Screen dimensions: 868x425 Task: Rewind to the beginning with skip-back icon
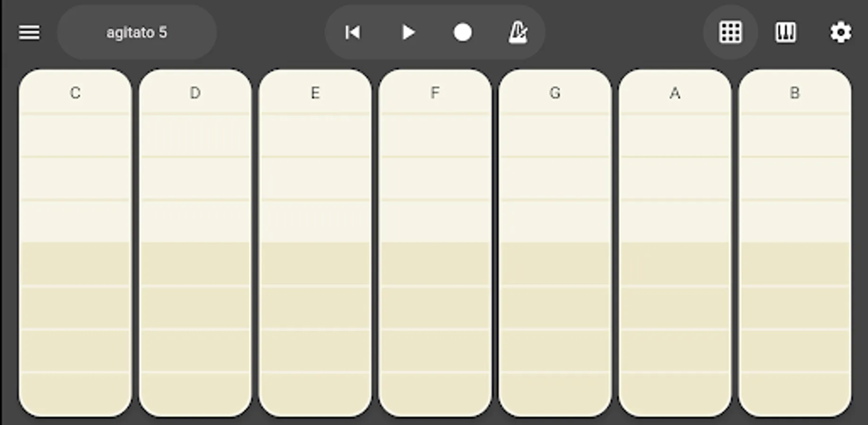pyautogui.click(x=353, y=32)
